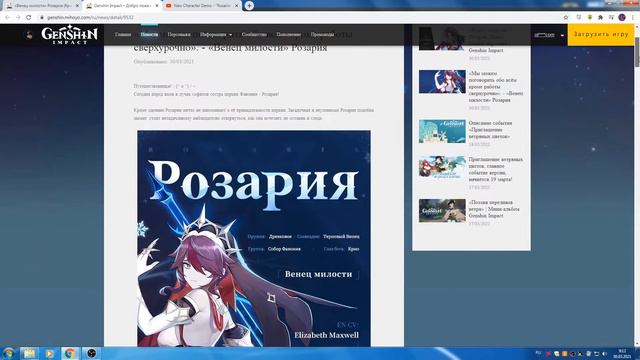Click the small character avatar beside the logo
The image size is (640, 360).
(x=29, y=35)
